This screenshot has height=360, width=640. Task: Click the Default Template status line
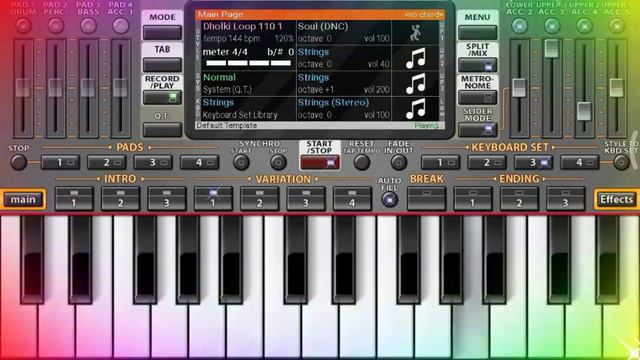click(320, 125)
